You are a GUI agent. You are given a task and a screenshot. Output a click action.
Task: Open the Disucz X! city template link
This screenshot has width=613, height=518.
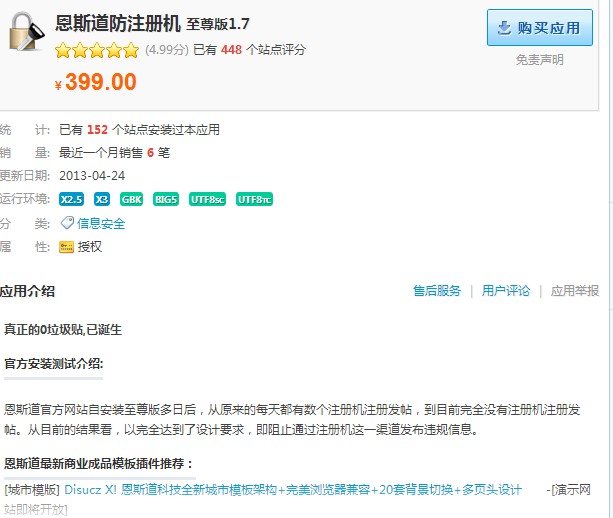[293, 490]
